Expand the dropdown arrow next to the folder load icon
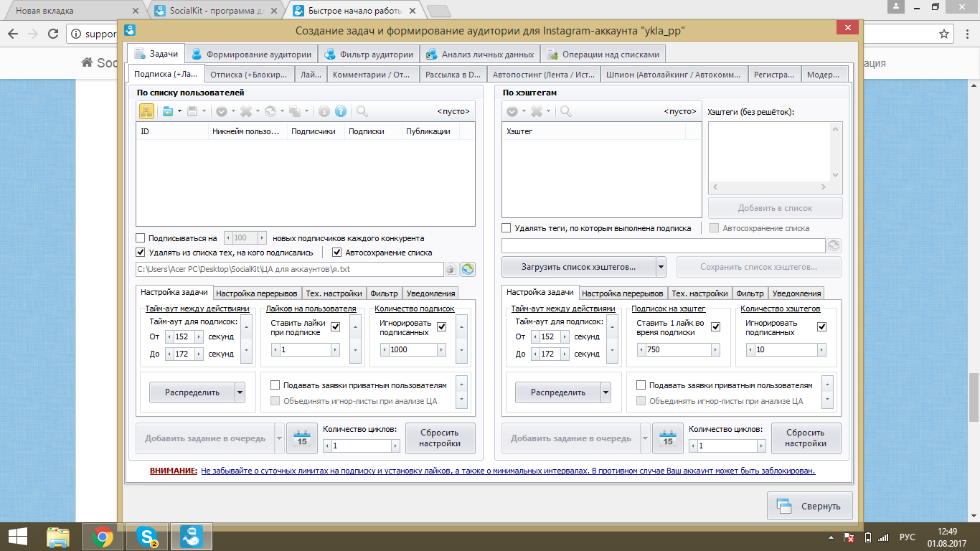The width and height of the screenshot is (980, 551). [x=179, y=111]
